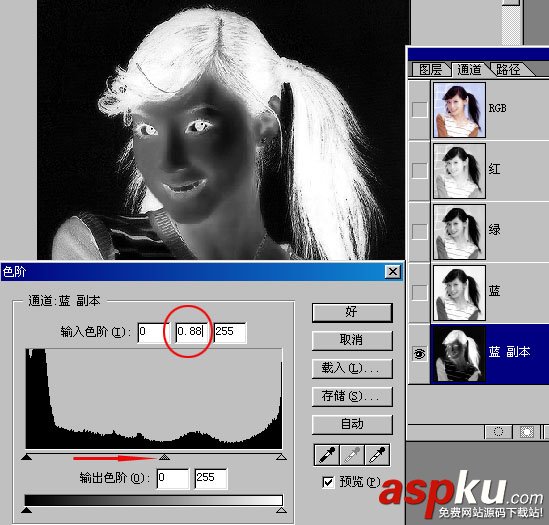Select the white point eyedropper
549x525 pixels.
(x=377, y=455)
